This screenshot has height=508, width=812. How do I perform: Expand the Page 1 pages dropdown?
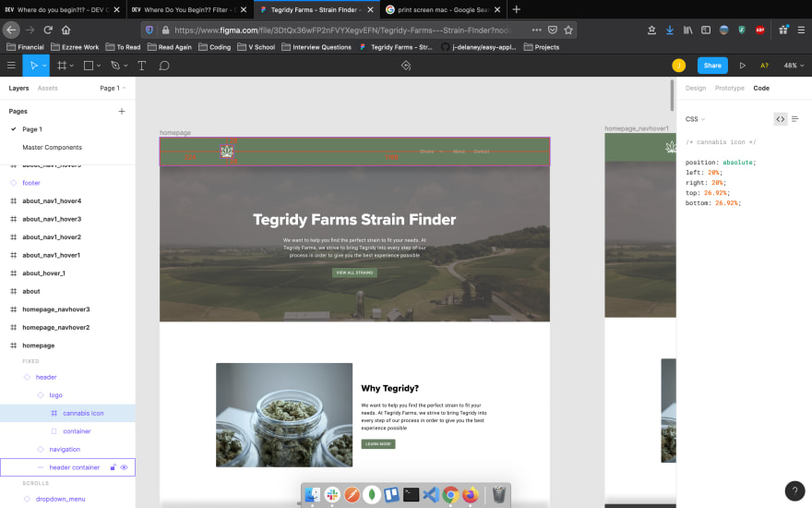tap(113, 88)
